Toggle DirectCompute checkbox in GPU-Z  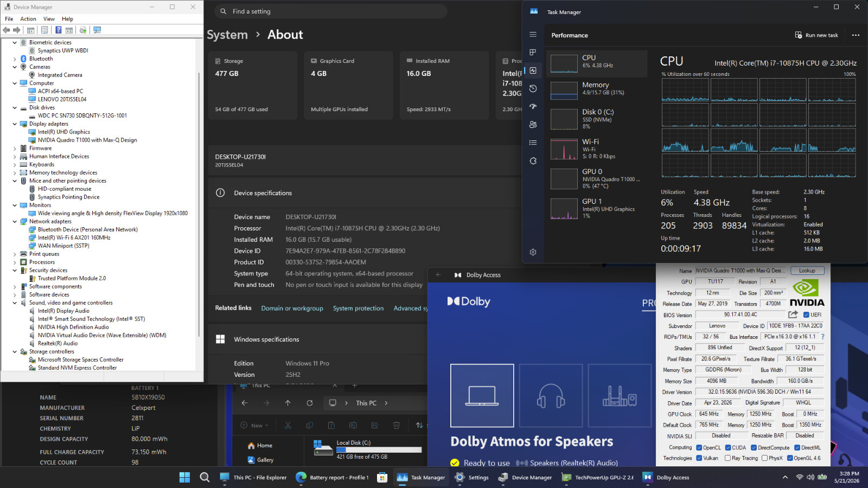coord(754,448)
